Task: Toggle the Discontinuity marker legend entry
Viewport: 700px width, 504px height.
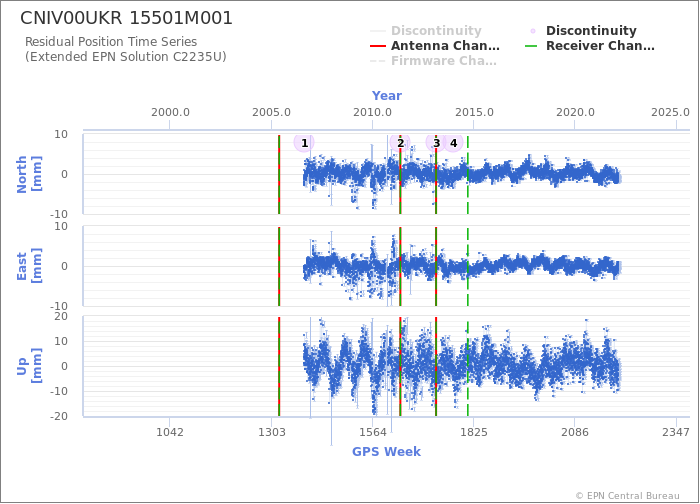Action: tap(582, 31)
